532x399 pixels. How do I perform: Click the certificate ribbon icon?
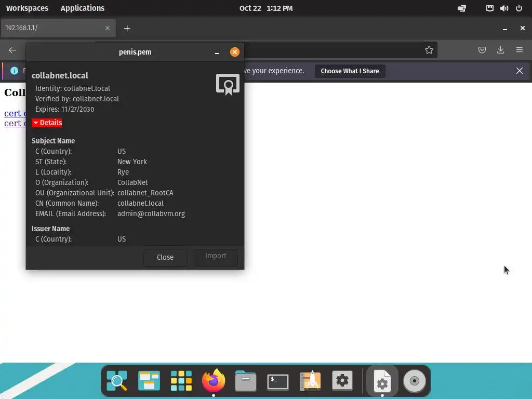pos(228,84)
